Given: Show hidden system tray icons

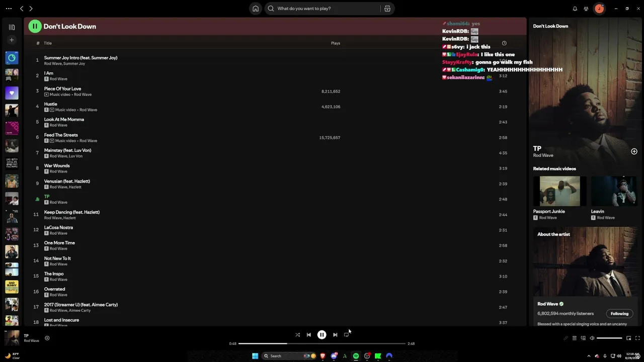Looking at the screenshot, I should pos(589,356).
